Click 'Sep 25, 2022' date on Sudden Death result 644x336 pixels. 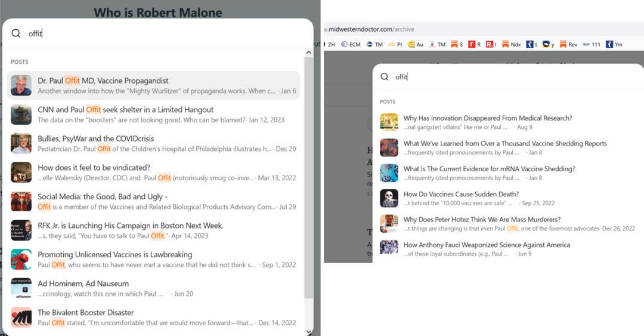point(538,203)
